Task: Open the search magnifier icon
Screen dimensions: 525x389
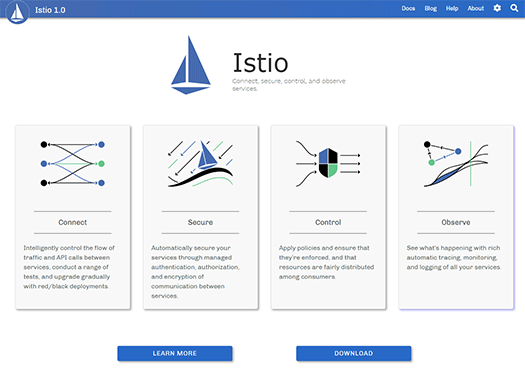Action: click(514, 8)
